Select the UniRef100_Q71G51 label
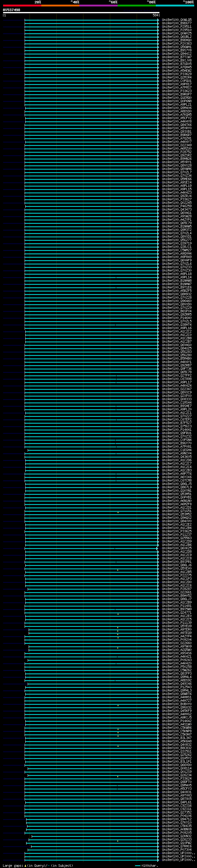This screenshot has width=197, height=868. 177,511
